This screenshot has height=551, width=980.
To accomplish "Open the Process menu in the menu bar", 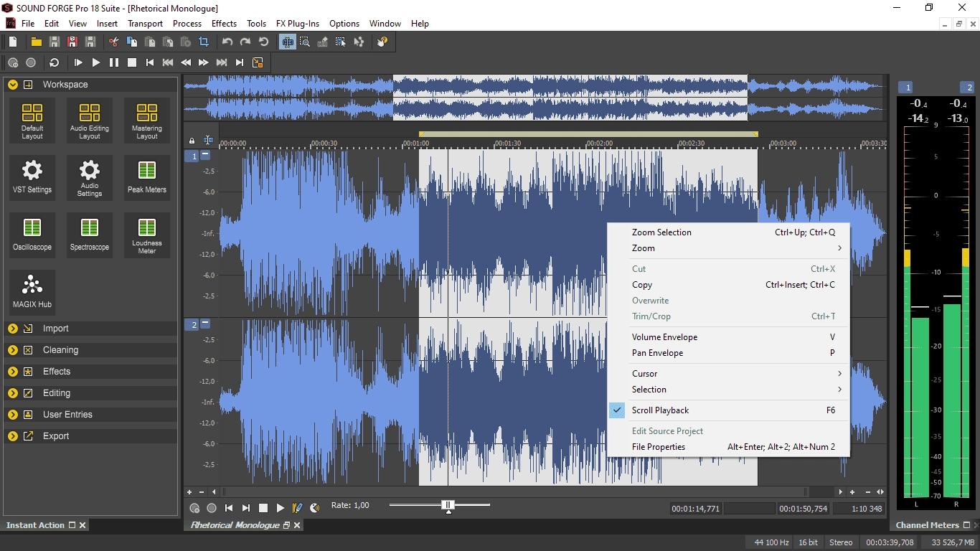I will (x=187, y=24).
